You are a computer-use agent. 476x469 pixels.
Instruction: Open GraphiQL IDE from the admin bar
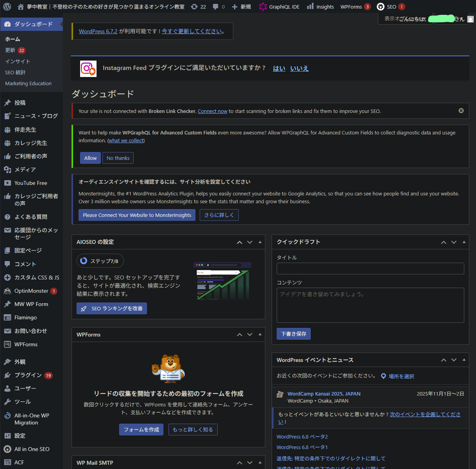(279, 7)
